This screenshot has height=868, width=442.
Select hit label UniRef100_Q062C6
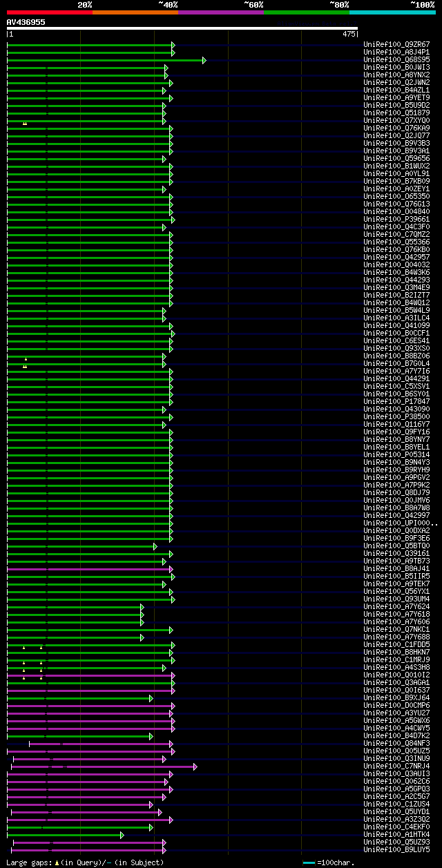coord(396,781)
